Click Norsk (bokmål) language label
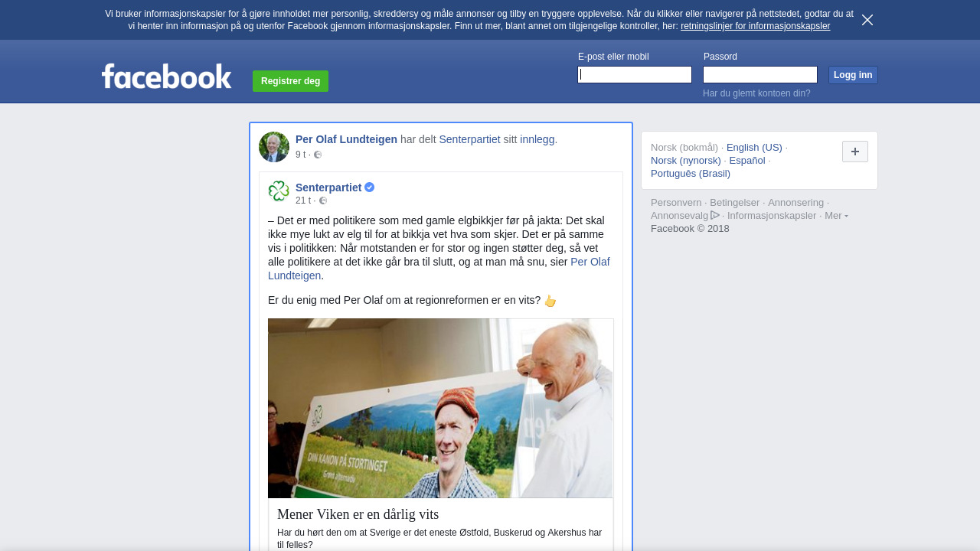The image size is (980, 551). 684,148
